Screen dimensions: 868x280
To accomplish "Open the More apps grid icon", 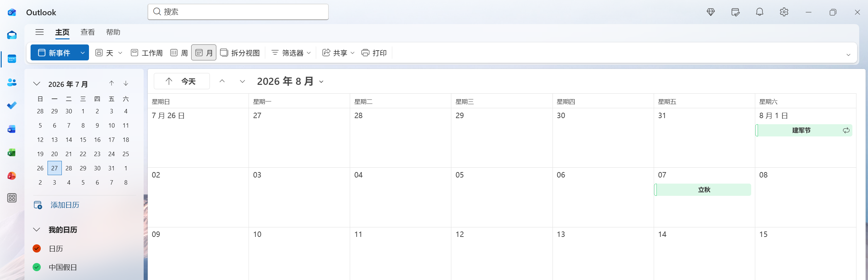I will pyautogui.click(x=12, y=198).
